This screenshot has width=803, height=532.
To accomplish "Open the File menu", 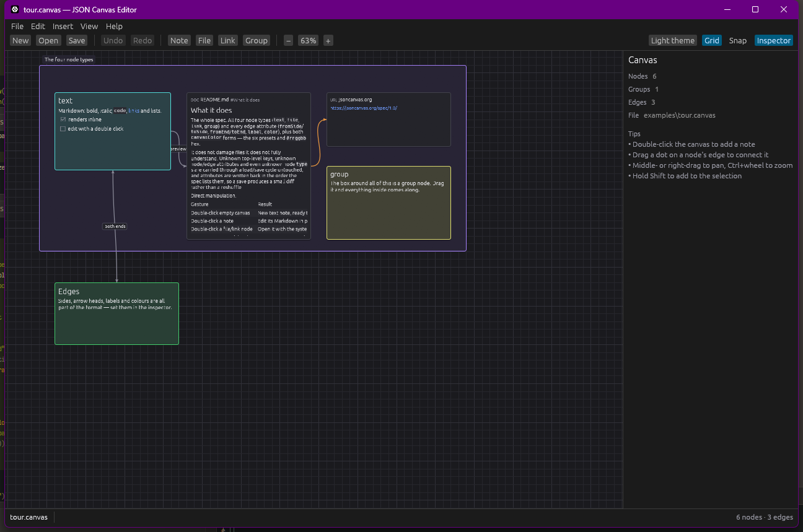I will [17, 26].
